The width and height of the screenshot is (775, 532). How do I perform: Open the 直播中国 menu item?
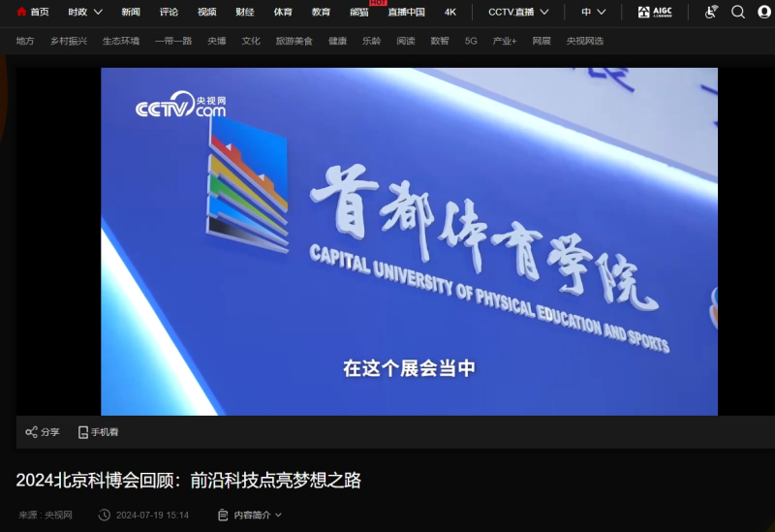tap(406, 12)
